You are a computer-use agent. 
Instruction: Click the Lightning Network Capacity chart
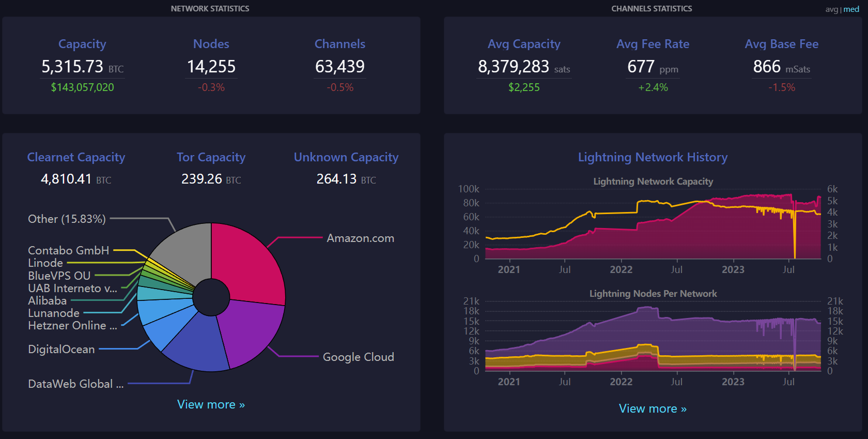tap(653, 228)
